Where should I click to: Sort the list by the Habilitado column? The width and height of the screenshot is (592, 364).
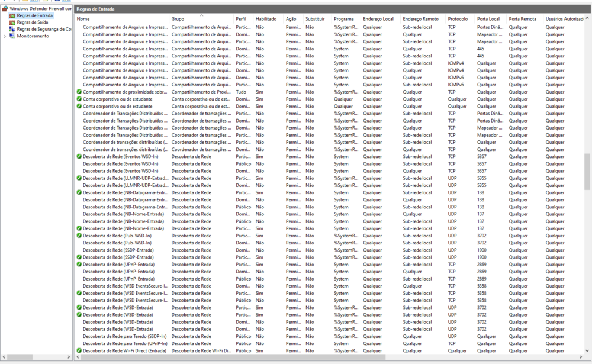point(266,19)
